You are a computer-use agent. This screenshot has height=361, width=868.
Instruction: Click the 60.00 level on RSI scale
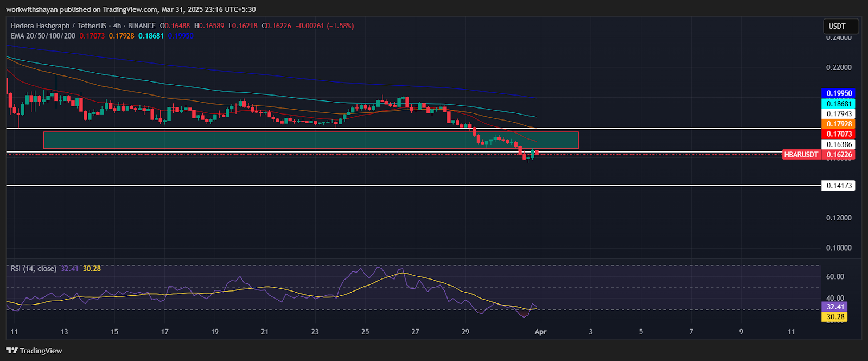tap(835, 277)
